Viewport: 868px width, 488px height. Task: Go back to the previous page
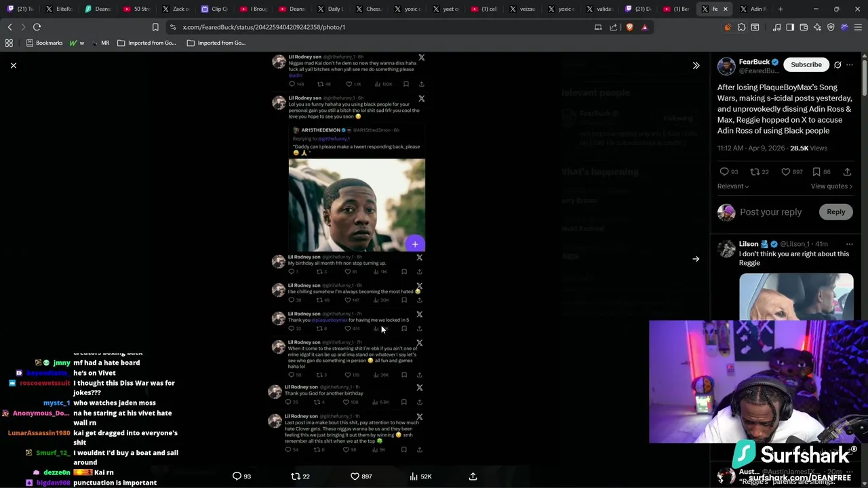9,27
